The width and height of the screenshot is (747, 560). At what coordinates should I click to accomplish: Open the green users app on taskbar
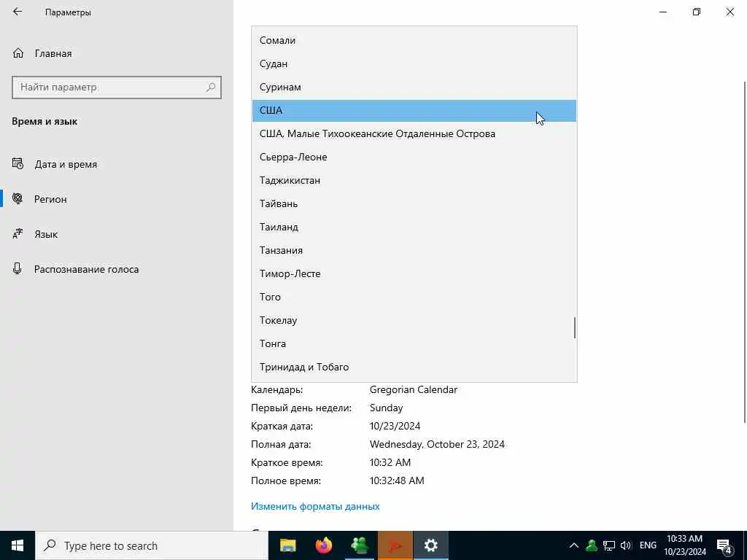pyautogui.click(x=360, y=545)
